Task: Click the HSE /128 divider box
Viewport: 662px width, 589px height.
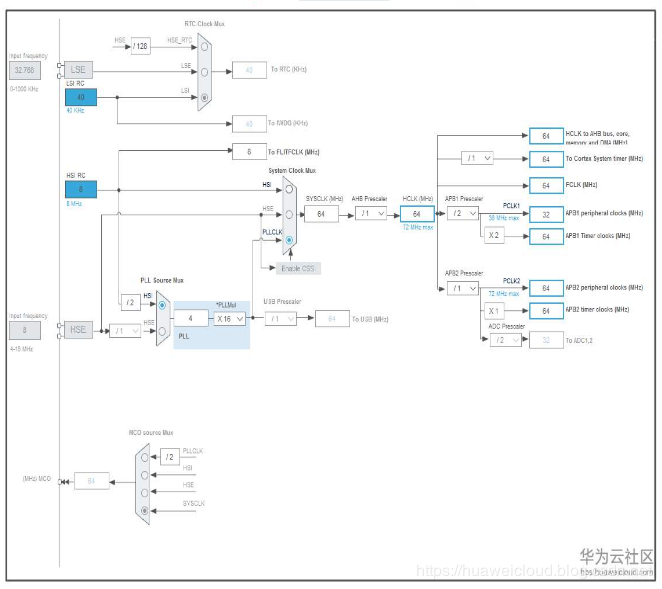Action: 141,46
